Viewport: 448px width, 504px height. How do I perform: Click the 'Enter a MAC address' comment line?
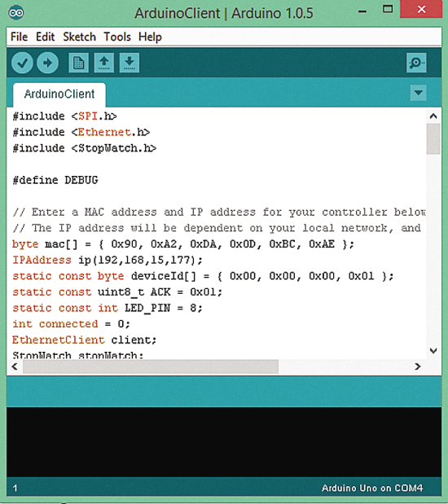[x=219, y=213]
